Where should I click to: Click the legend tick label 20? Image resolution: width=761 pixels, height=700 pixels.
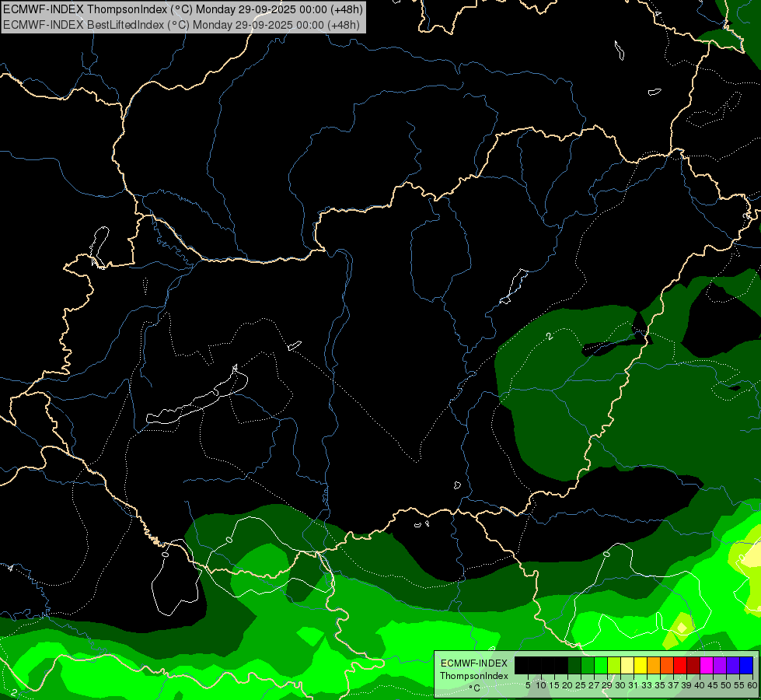[568, 685]
